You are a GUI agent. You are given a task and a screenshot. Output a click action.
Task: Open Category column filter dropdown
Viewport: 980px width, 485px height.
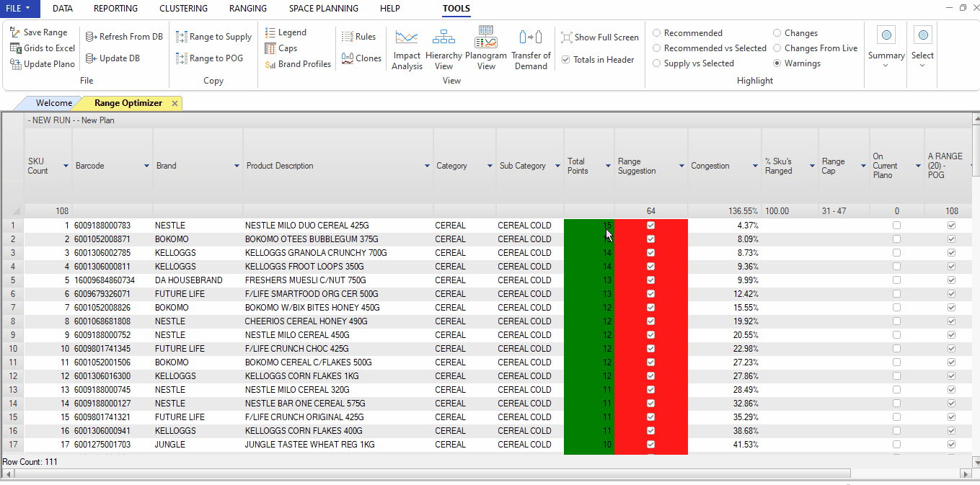coord(490,166)
